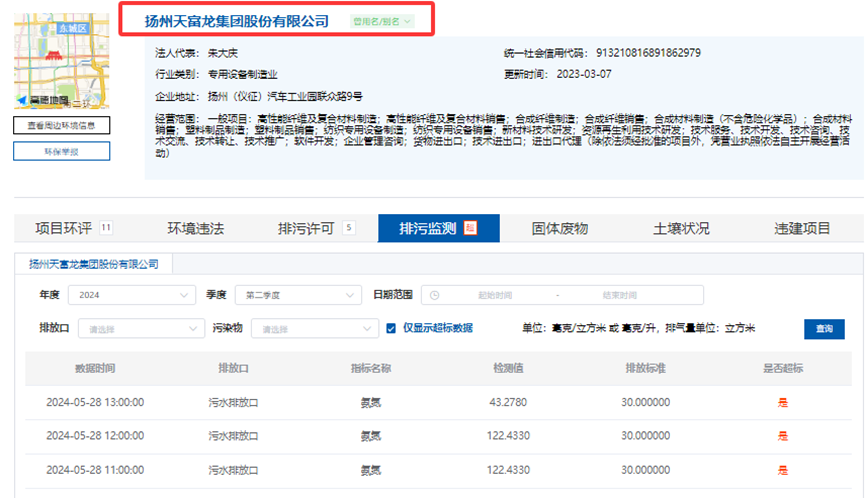
Task: Open the 污染物 dropdown
Action: point(314,329)
